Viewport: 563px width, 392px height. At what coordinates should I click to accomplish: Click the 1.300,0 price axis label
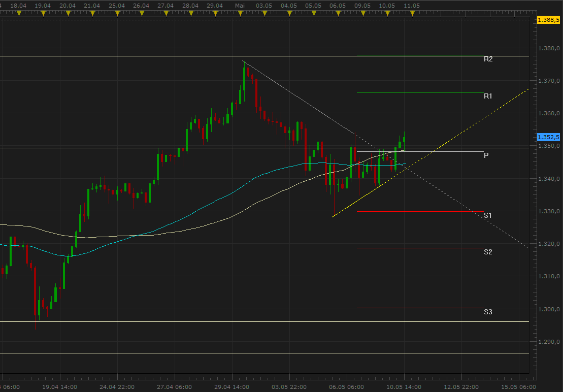(x=550, y=309)
